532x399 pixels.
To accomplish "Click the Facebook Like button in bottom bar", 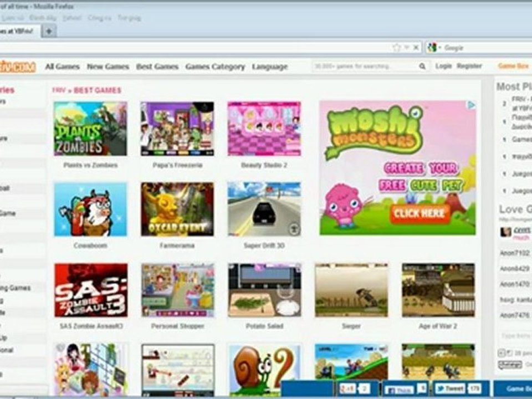I will click(400, 389).
